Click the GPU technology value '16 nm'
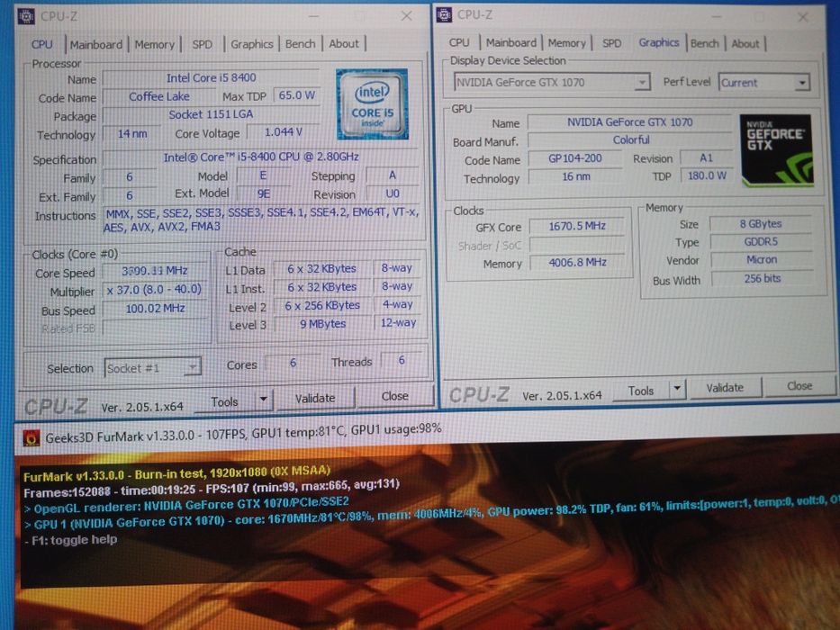Viewport: 840px width, 630px height. tap(576, 176)
